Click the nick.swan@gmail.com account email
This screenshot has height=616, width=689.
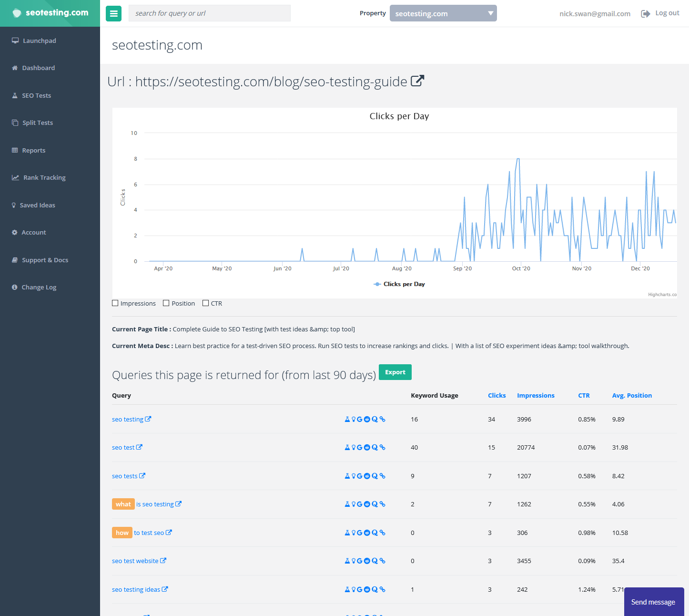click(595, 14)
